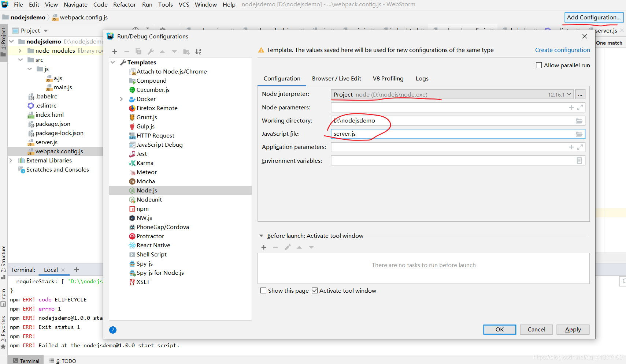Viewport: 626px width, 364px height.
Task: Close the Local terminal tab
Action: tap(63, 270)
